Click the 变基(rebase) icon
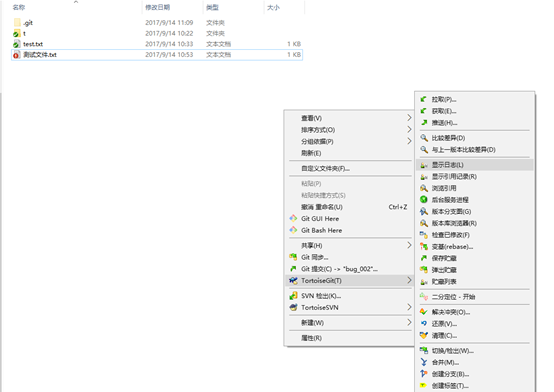554x392 pixels. pyautogui.click(x=424, y=246)
